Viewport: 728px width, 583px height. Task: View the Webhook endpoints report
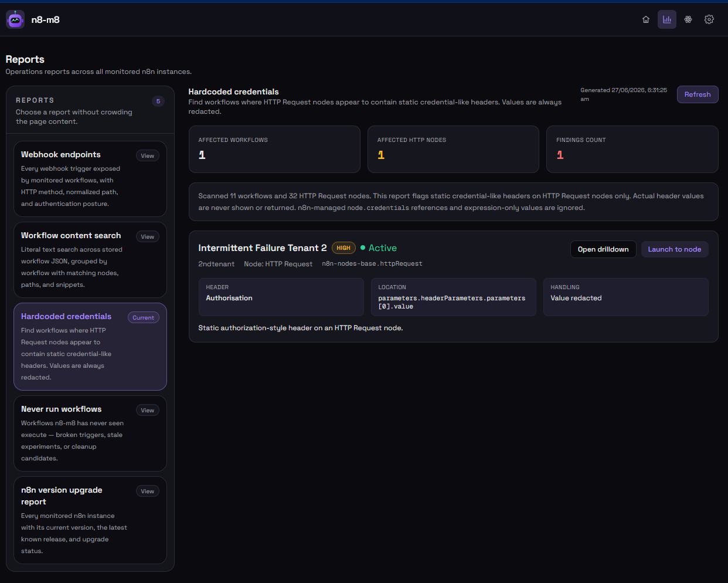pos(148,155)
